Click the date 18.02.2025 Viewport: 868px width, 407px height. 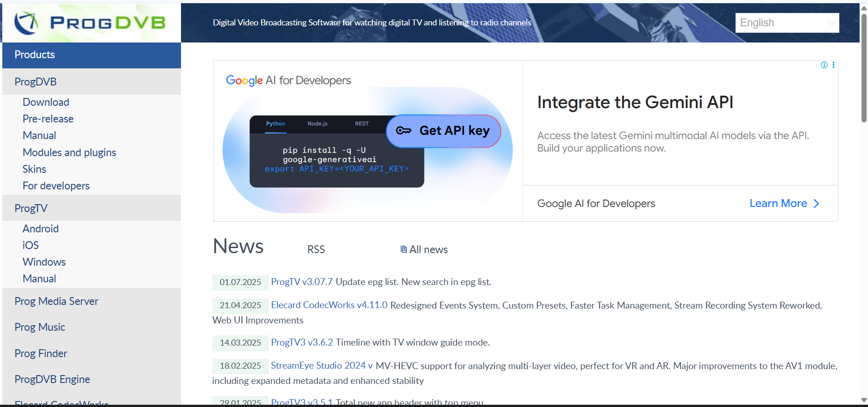pos(240,366)
